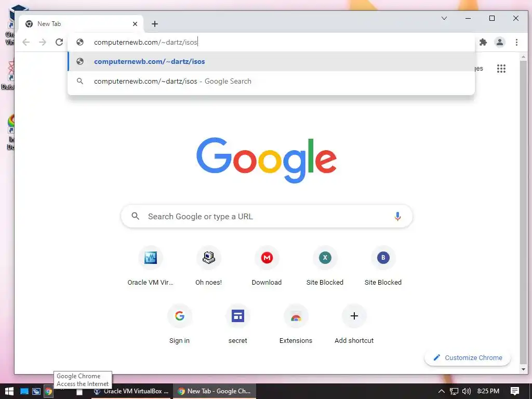Click the Customize Chrome button
Screen dimensions: 532x399
(468, 357)
